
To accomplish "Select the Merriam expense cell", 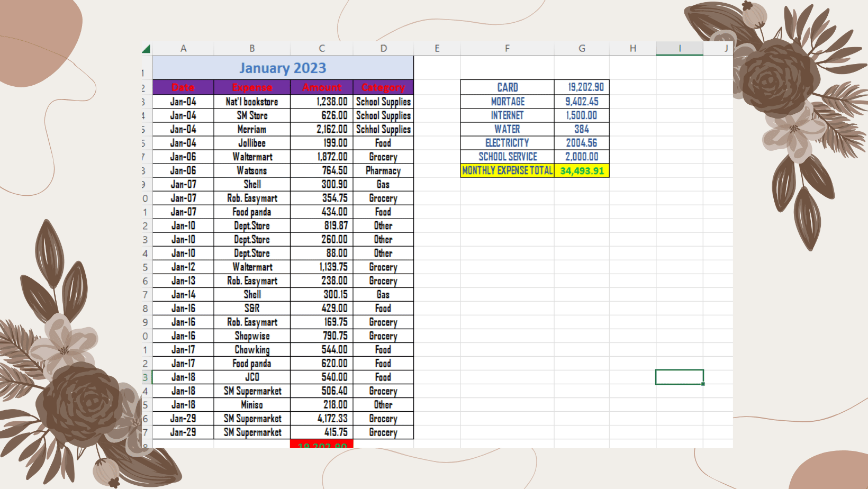I will click(252, 129).
